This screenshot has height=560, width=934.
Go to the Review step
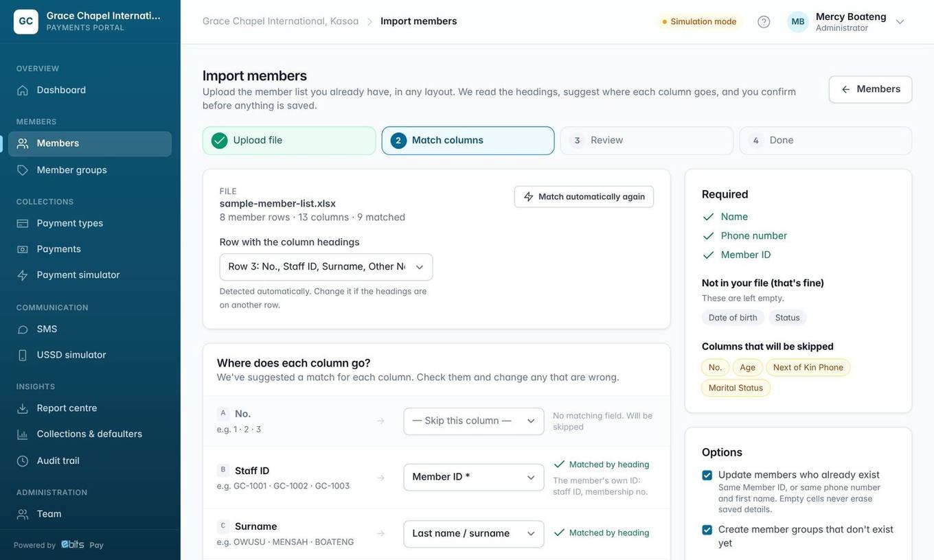click(647, 141)
